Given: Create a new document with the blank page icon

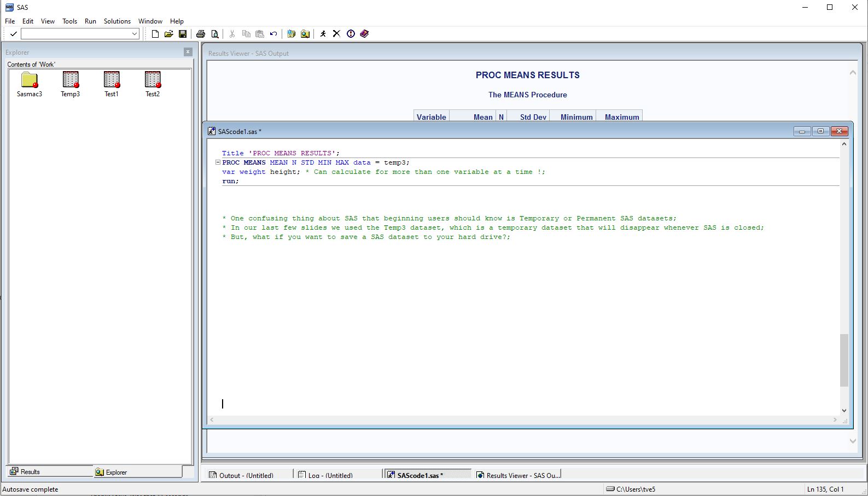Looking at the screenshot, I should tap(155, 34).
